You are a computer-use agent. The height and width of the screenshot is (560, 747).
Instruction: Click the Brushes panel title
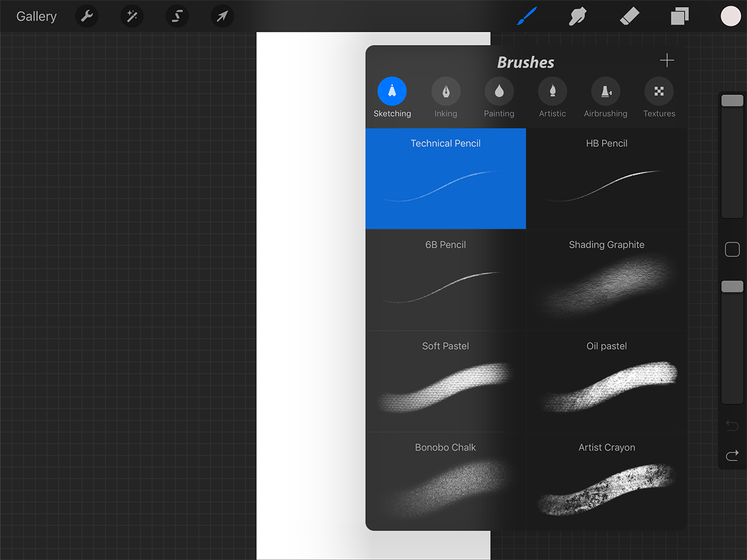click(526, 62)
